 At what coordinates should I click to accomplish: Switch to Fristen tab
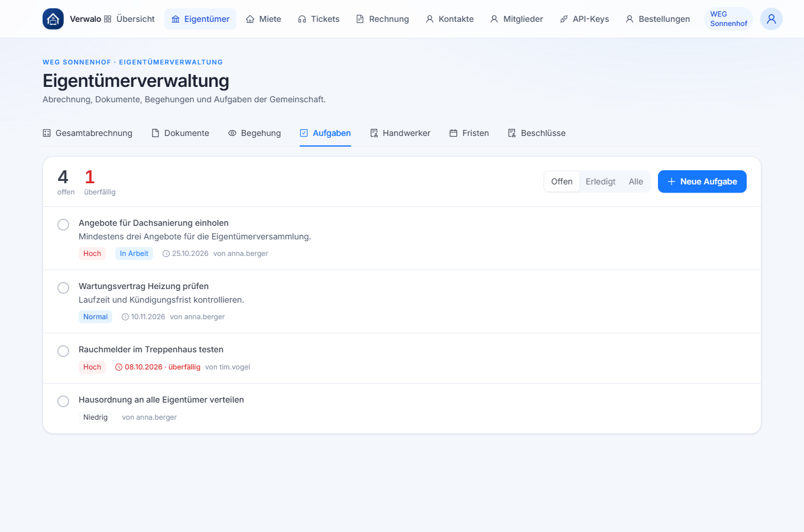pos(469,133)
